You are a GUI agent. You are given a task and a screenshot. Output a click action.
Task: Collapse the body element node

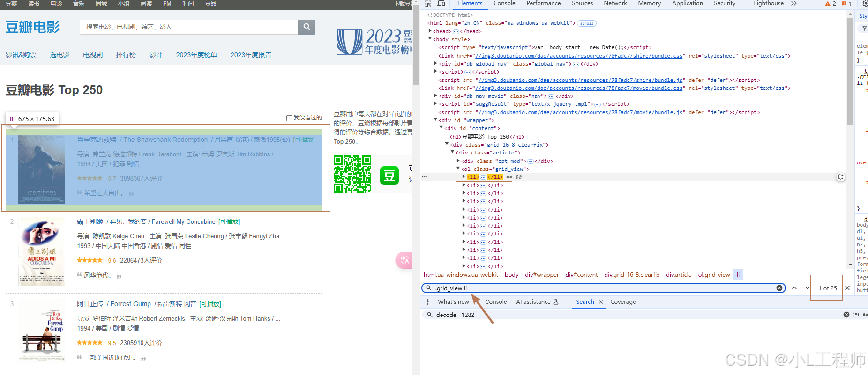430,39
